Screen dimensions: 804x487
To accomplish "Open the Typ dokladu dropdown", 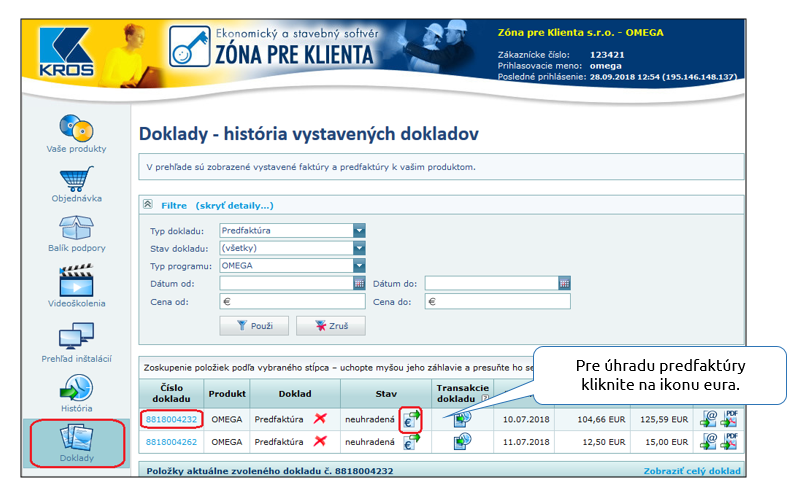I will (x=359, y=231).
